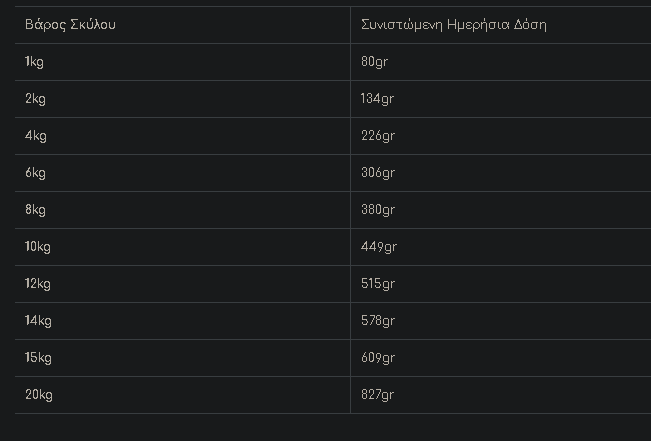Select the 14kg weight cell

pos(38,321)
